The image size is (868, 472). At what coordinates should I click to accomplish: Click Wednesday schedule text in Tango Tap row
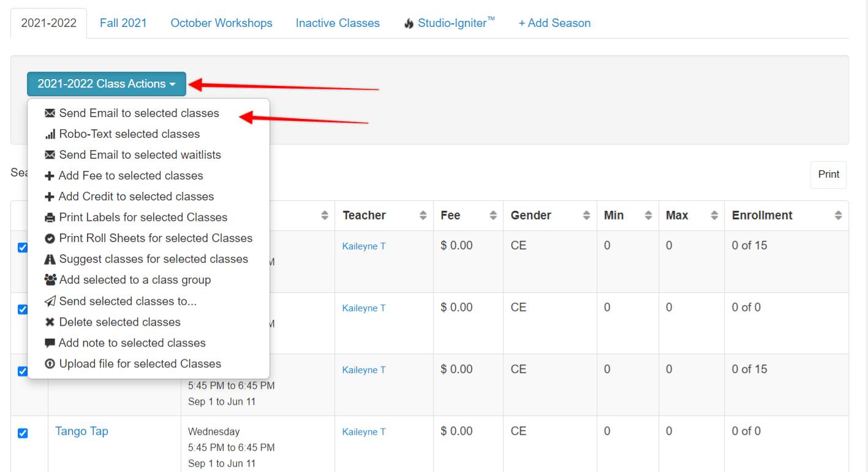214,432
